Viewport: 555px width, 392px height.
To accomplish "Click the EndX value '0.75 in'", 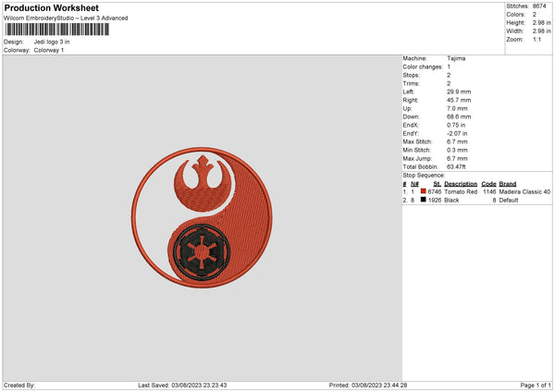I will click(x=456, y=125).
